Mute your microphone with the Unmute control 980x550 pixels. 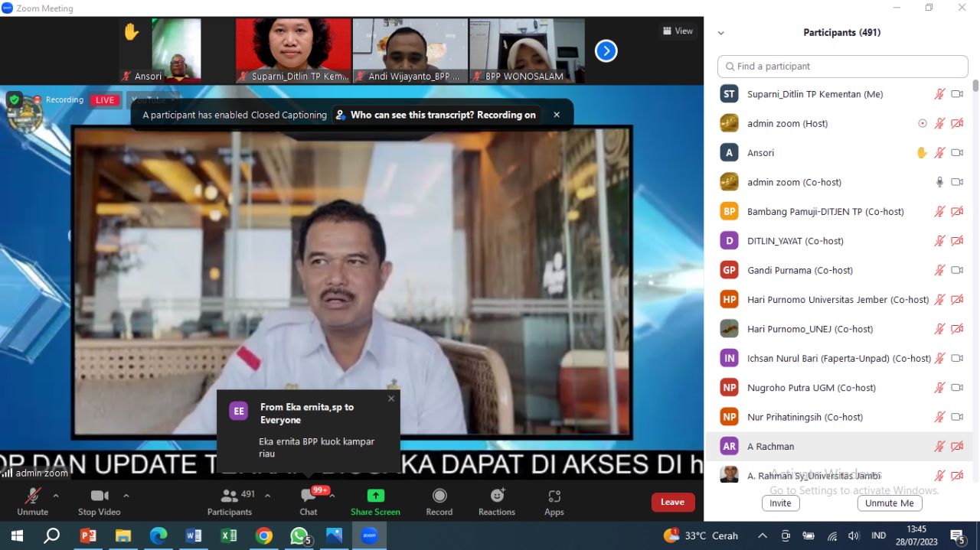coord(31,502)
